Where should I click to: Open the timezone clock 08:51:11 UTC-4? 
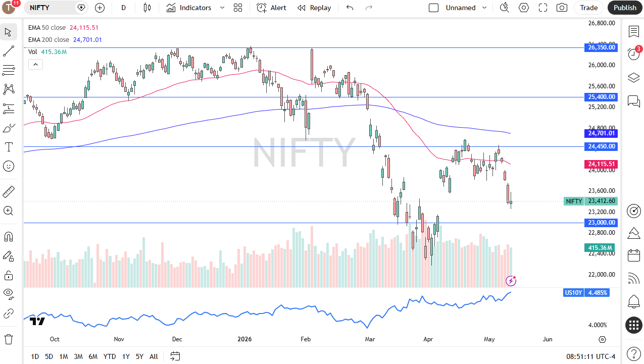591,356
